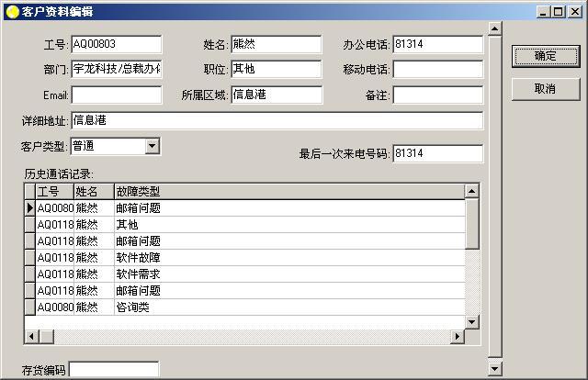Click the 确定 confirm button
Viewport: 588px width, 380px height.
click(545, 56)
